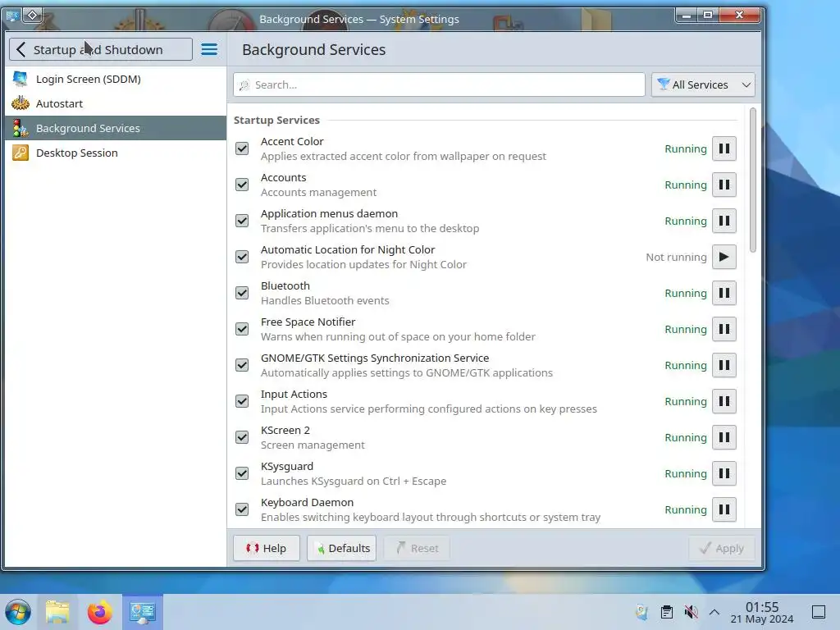Go back via Startup and Shutdown button
The image size is (840, 630).
[x=101, y=49]
